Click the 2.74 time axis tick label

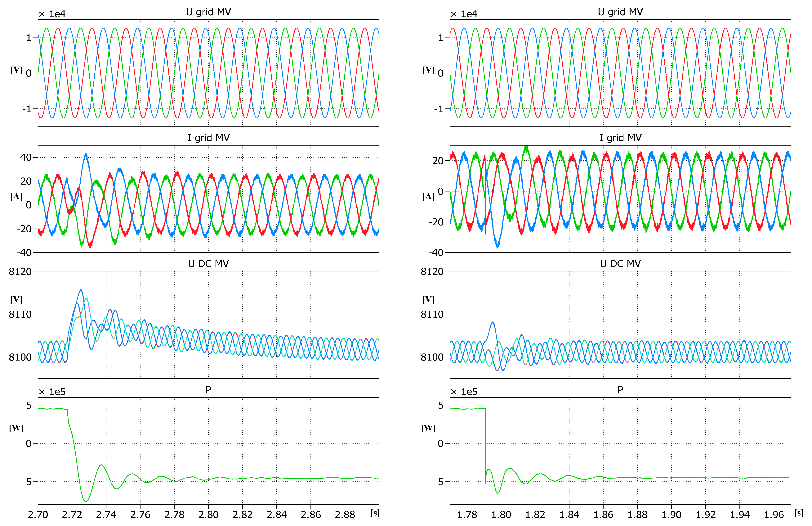pos(106,514)
